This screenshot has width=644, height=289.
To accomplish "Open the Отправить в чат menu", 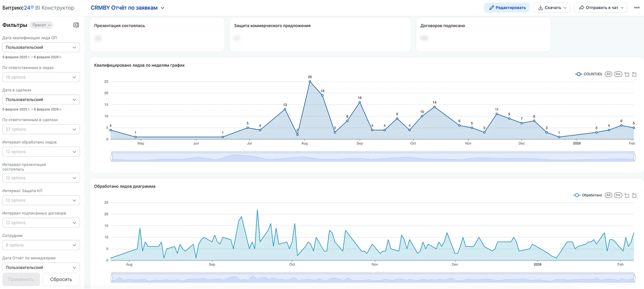I will (601, 8).
